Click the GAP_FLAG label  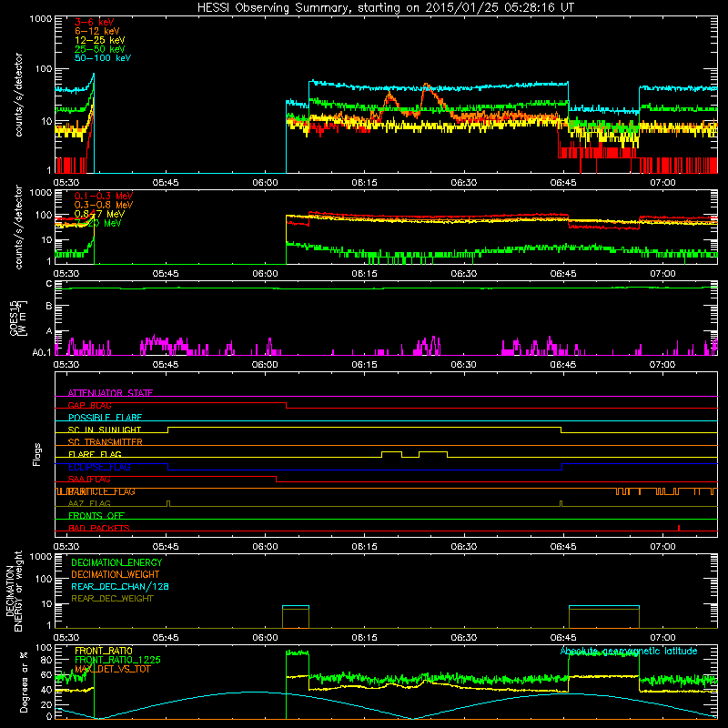point(89,405)
